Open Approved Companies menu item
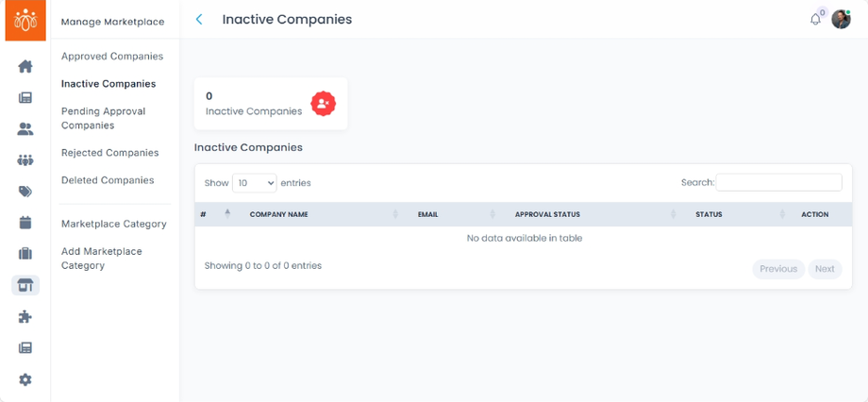The image size is (868, 402). point(112,57)
